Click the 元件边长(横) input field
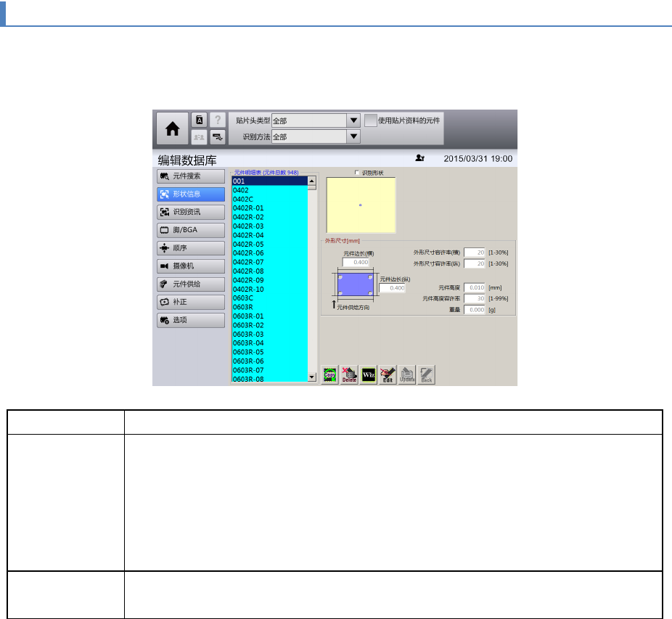Image resolution: width=672 pixels, height=619 pixels. tap(356, 263)
